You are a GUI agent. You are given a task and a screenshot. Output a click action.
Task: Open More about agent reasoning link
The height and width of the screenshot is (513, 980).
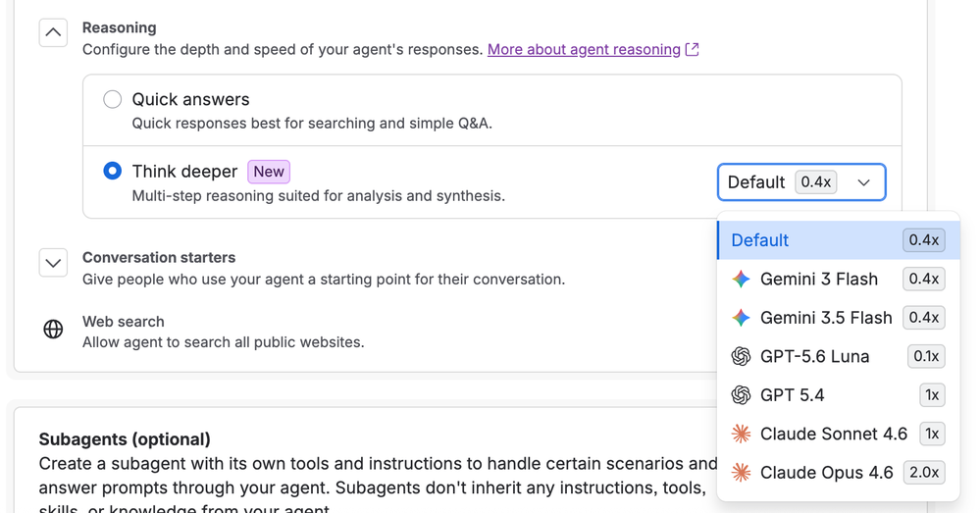(x=584, y=49)
